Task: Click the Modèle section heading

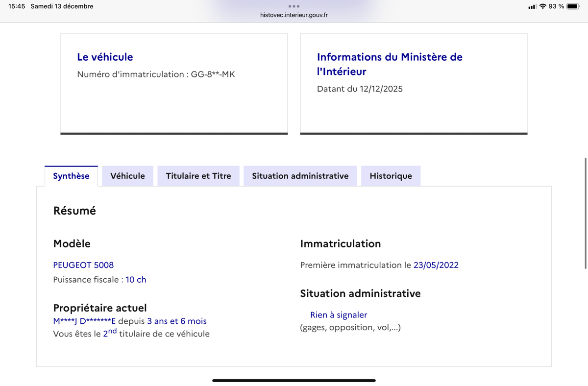Action: coord(72,243)
